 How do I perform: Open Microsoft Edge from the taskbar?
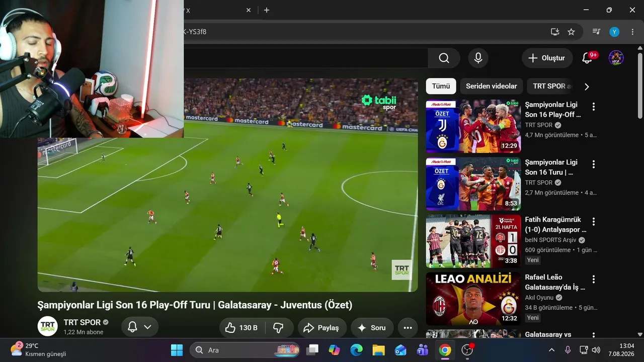point(356,350)
